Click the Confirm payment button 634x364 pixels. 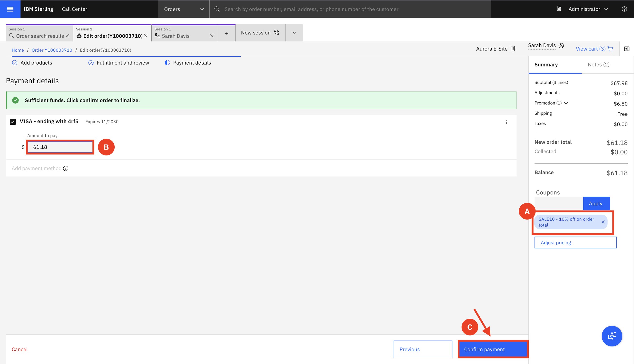pyautogui.click(x=493, y=349)
